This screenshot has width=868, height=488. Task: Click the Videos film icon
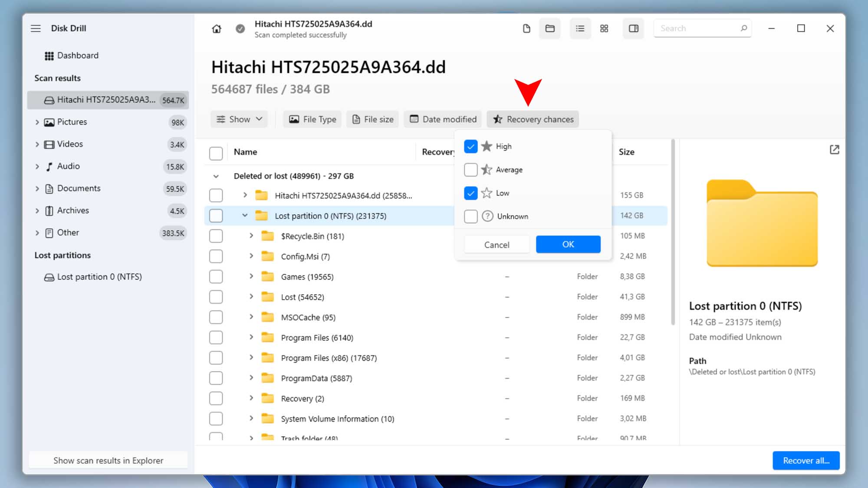pos(49,144)
